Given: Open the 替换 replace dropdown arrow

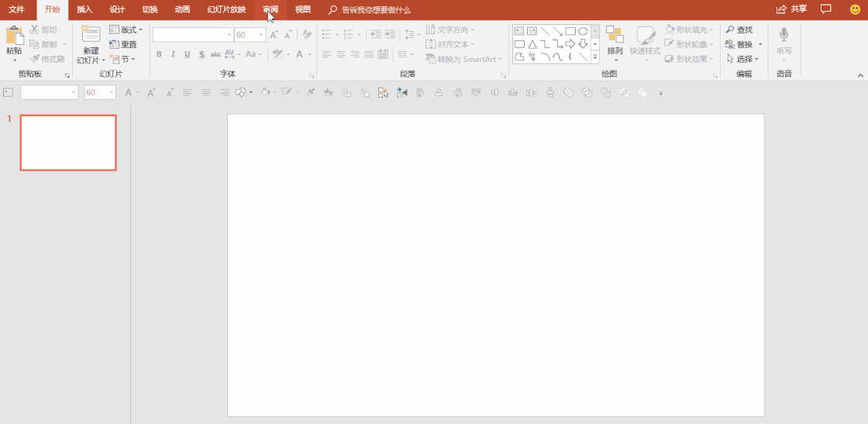Looking at the screenshot, I should [x=760, y=44].
